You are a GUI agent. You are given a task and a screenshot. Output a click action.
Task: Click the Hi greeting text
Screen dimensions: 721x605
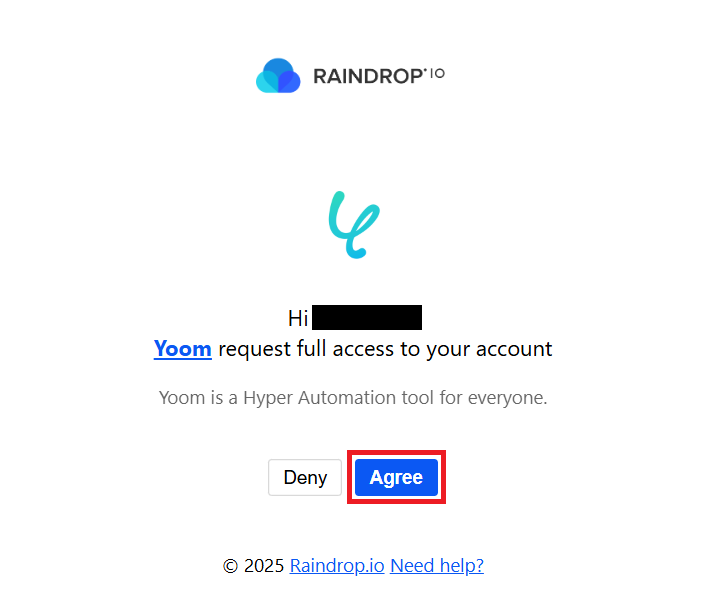(x=298, y=318)
